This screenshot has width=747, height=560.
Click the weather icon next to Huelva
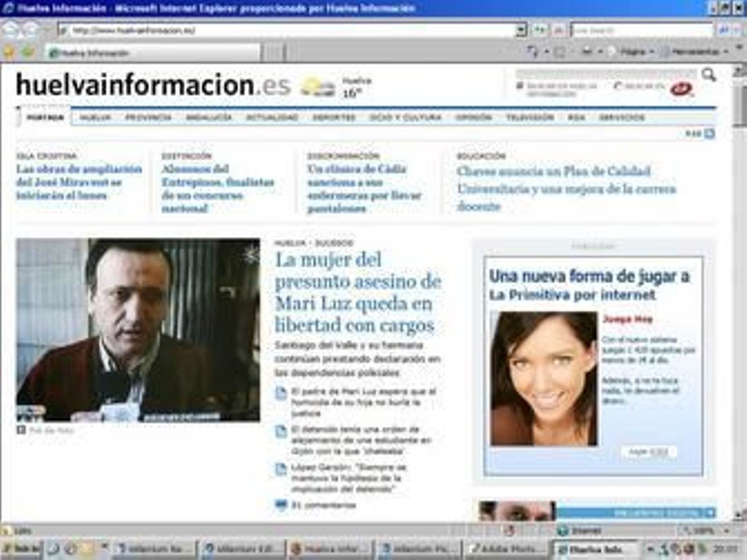point(317,87)
